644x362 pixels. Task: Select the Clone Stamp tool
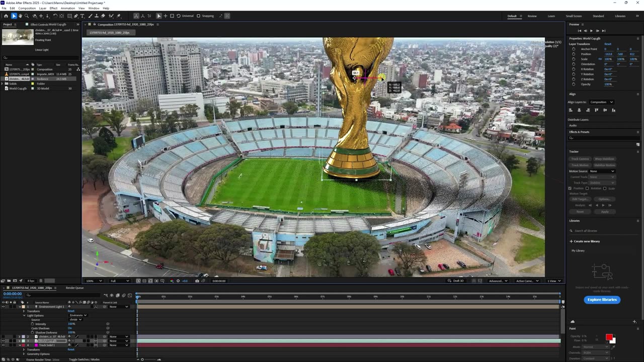click(96, 16)
